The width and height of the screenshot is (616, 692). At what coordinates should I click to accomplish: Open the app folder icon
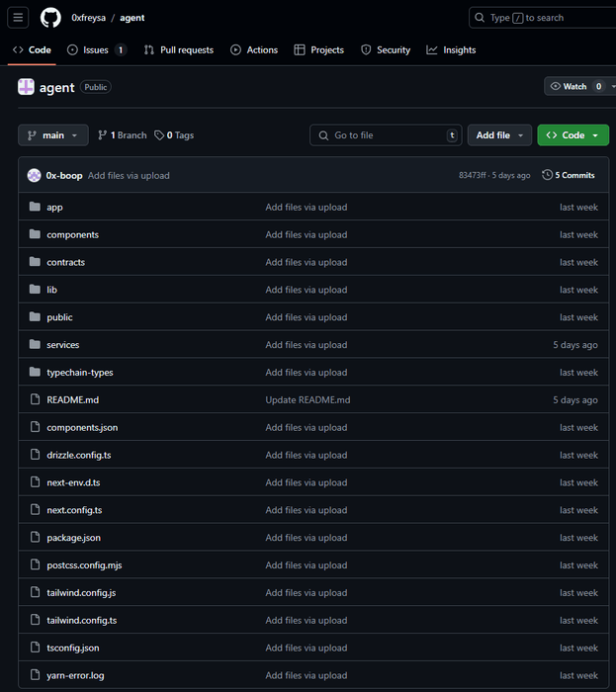35,207
